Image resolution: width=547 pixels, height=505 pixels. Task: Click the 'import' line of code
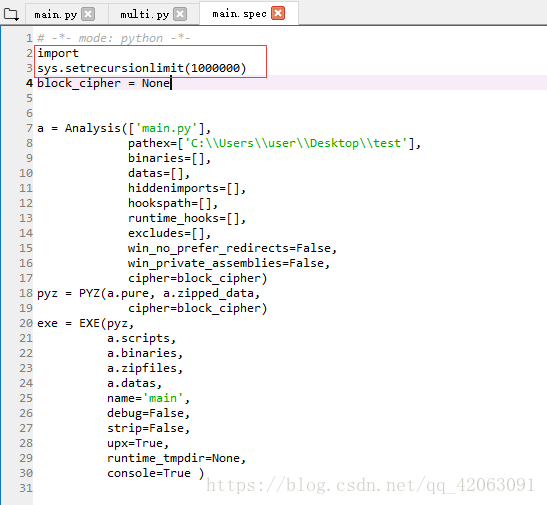pos(58,53)
